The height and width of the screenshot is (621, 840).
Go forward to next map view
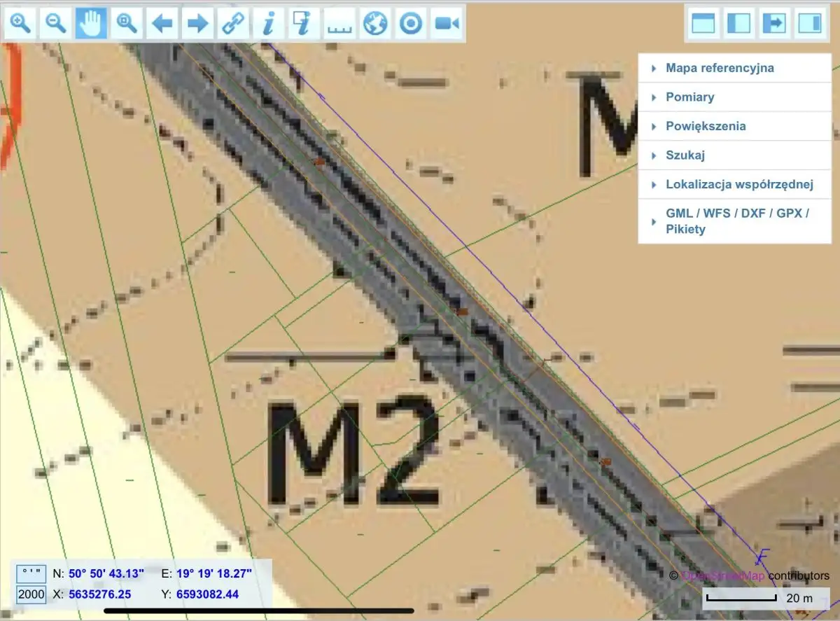pyautogui.click(x=198, y=24)
